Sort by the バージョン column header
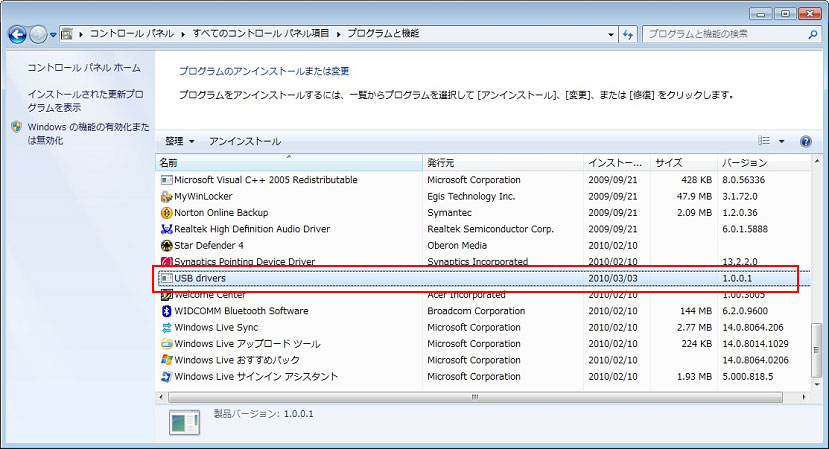The image size is (829, 449). (x=764, y=163)
